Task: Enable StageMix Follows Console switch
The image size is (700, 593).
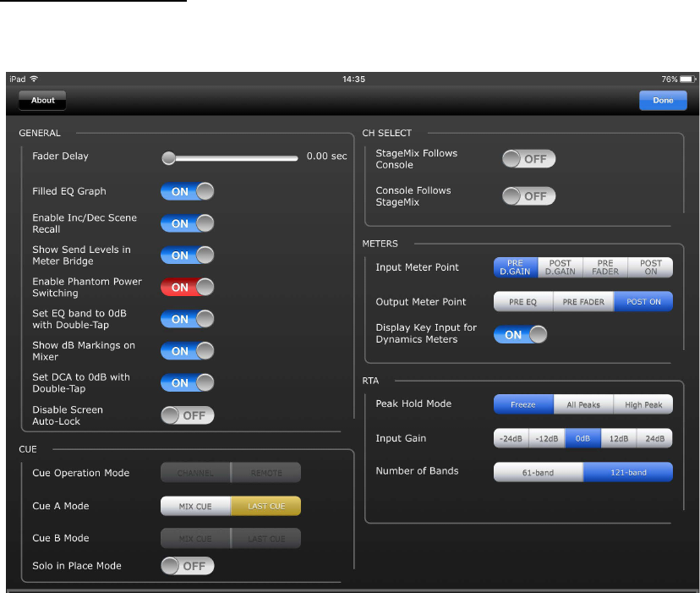Action: (528, 159)
